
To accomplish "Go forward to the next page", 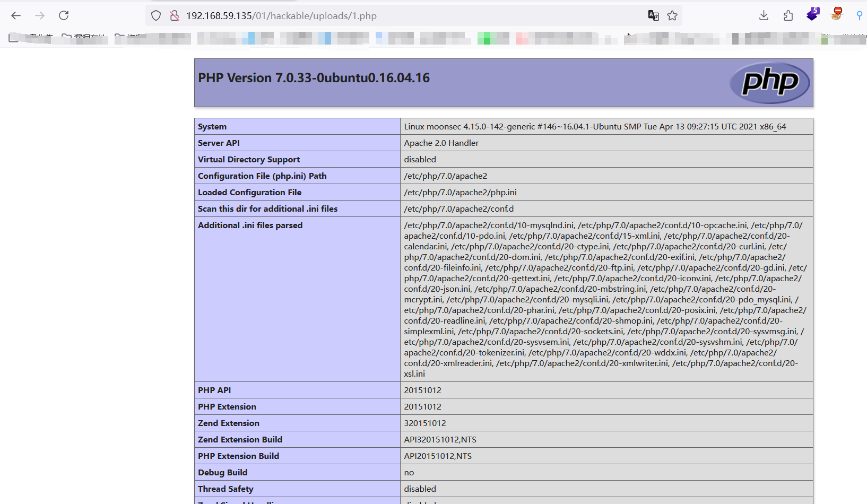I will (40, 15).
